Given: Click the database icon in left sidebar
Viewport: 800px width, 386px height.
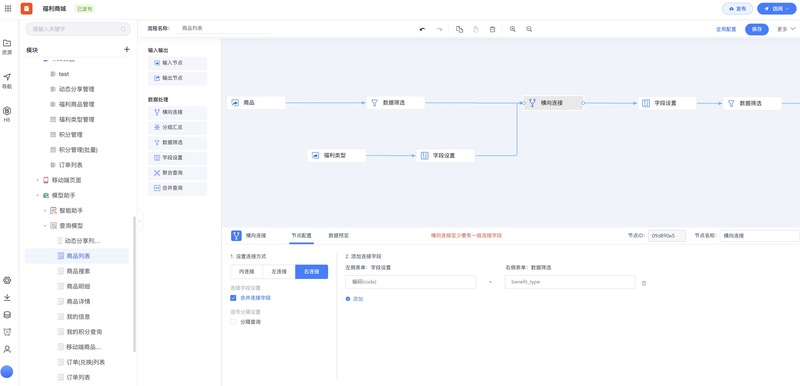Looking at the screenshot, I should (7, 315).
